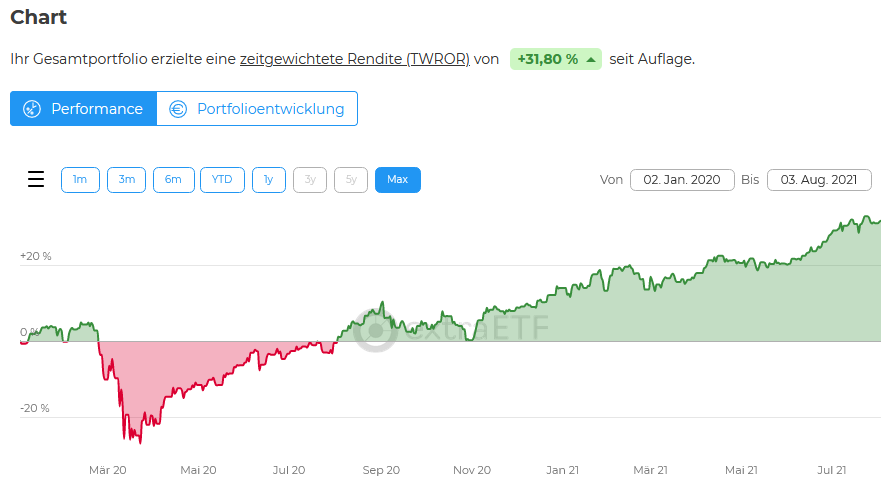
Task: Select the 1m time range
Action: coord(80,180)
